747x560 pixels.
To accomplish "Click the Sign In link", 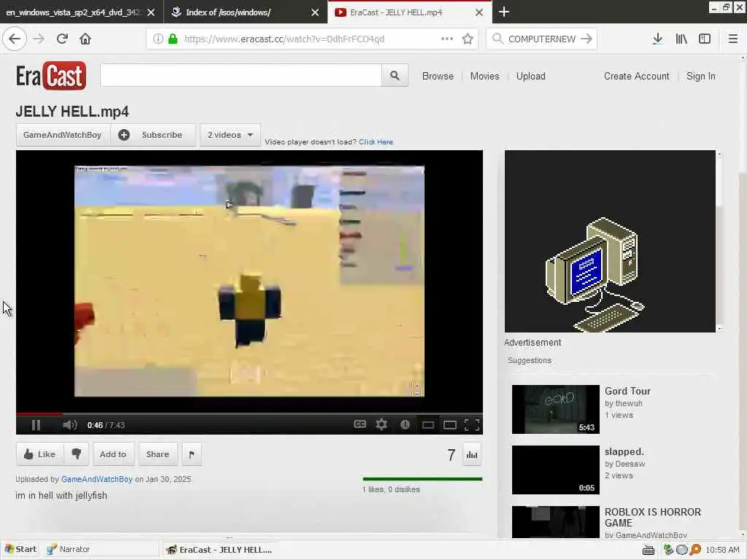I will (701, 76).
